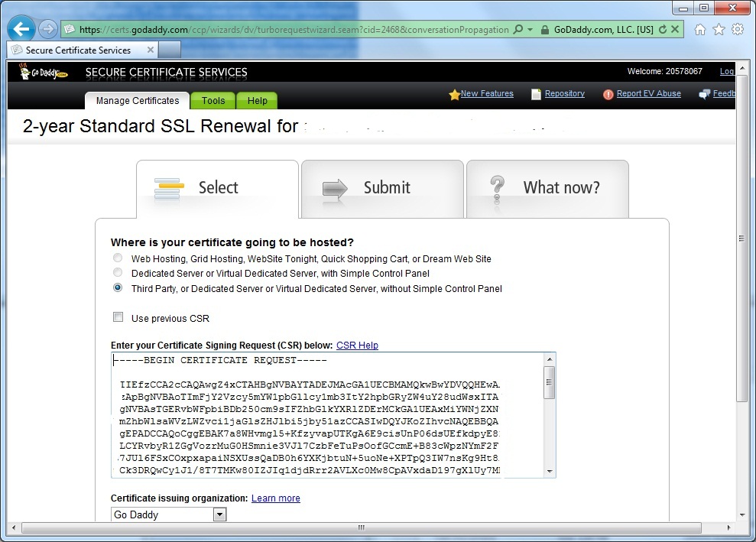
Task: Select Dedicated Server with Simple Control Panel
Action: pyautogui.click(x=118, y=273)
